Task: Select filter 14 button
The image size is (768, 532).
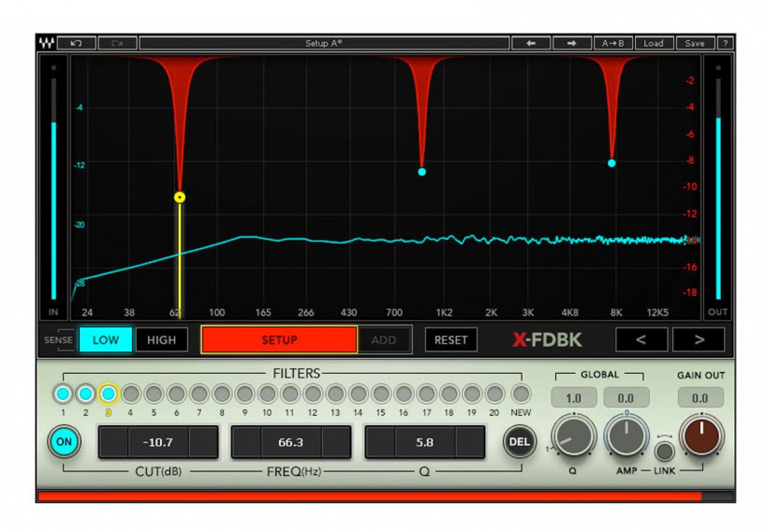Action: coord(358,394)
